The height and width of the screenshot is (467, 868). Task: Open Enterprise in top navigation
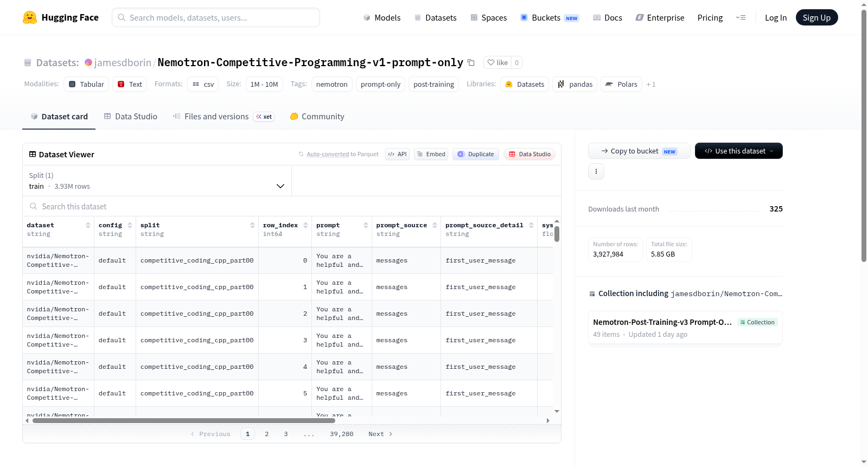tap(660, 18)
